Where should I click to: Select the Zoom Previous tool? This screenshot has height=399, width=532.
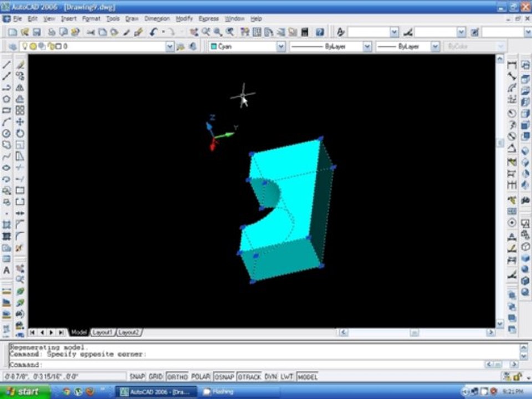230,32
